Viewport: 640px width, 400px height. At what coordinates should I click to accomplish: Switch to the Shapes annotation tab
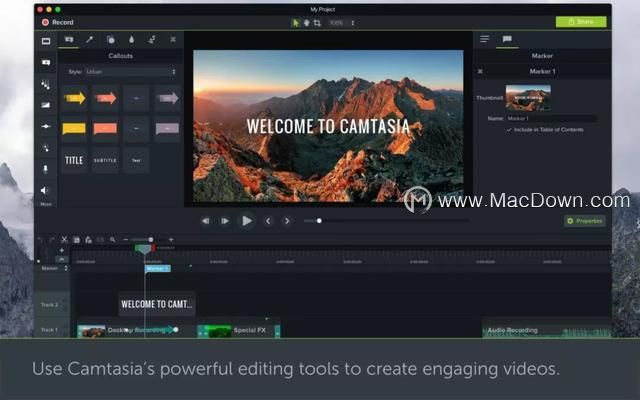[110, 40]
